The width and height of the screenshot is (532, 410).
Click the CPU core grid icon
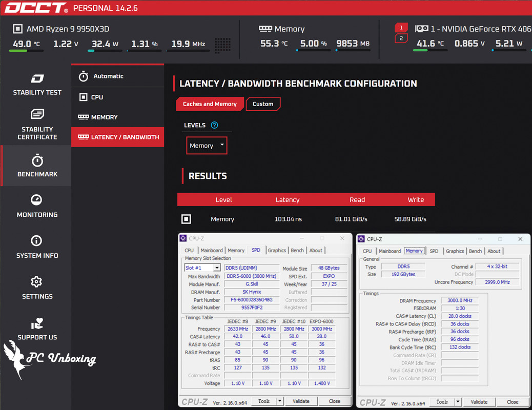(222, 45)
